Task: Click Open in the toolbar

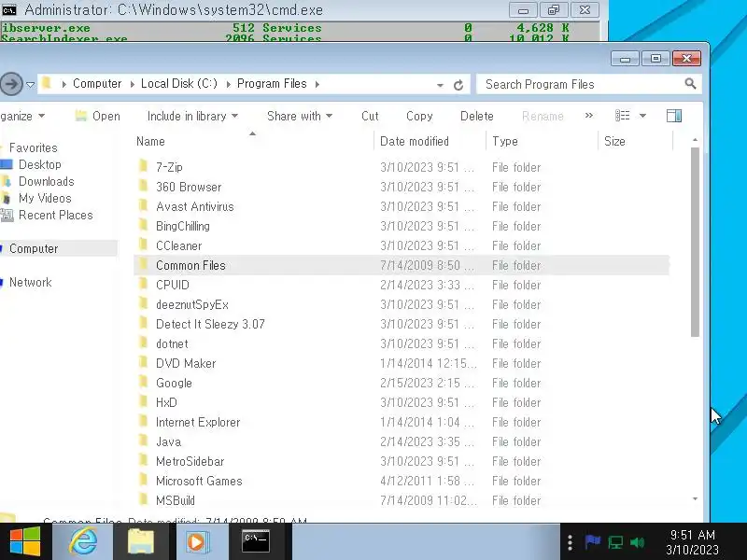Action: pos(98,116)
